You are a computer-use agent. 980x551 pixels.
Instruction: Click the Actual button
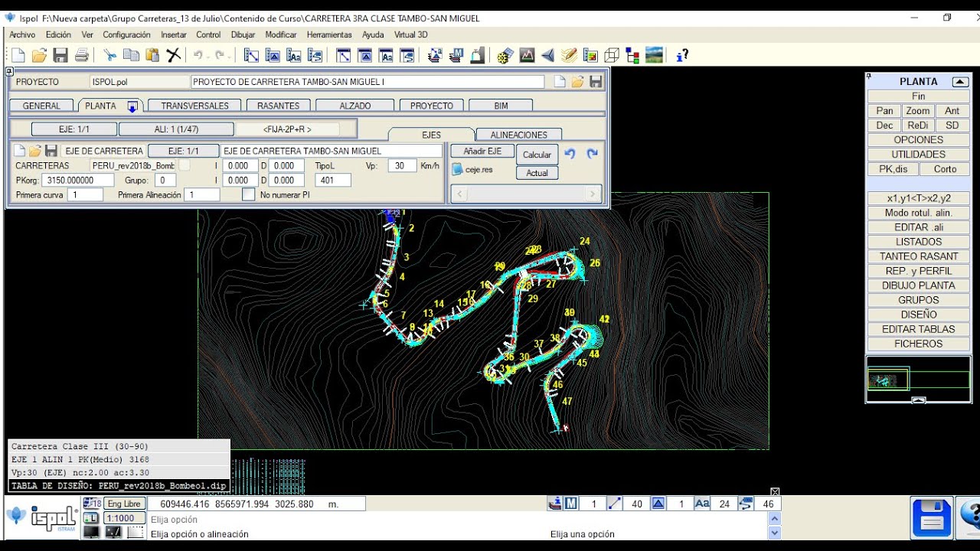pyautogui.click(x=537, y=173)
